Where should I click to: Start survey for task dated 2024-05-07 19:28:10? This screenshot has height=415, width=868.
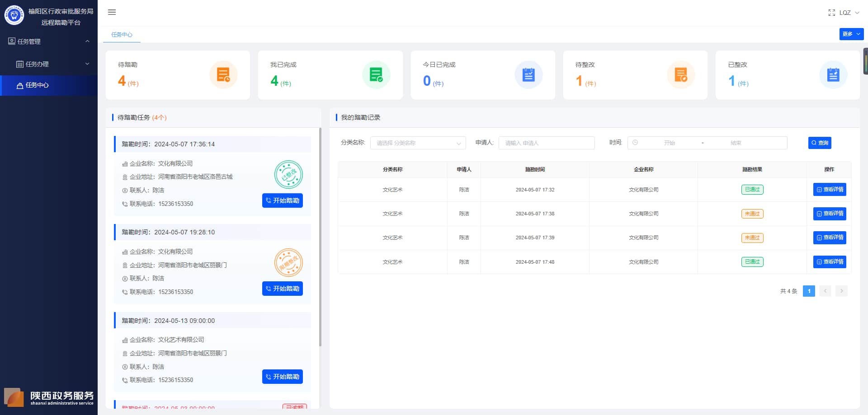[283, 289]
